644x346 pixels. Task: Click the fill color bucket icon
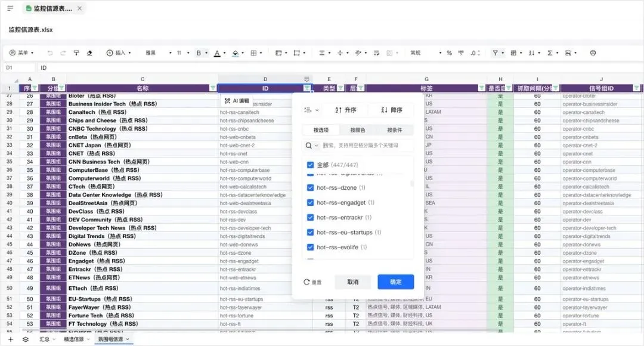236,53
